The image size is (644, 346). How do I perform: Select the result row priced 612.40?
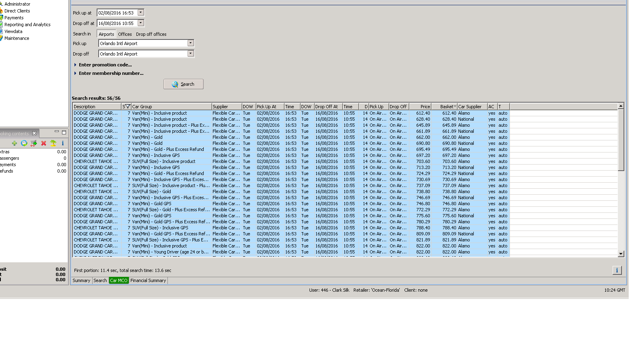click(x=291, y=113)
